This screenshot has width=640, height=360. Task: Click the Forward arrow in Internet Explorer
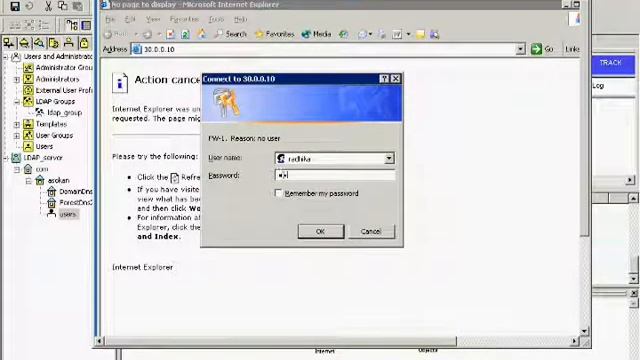tap(147, 35)
